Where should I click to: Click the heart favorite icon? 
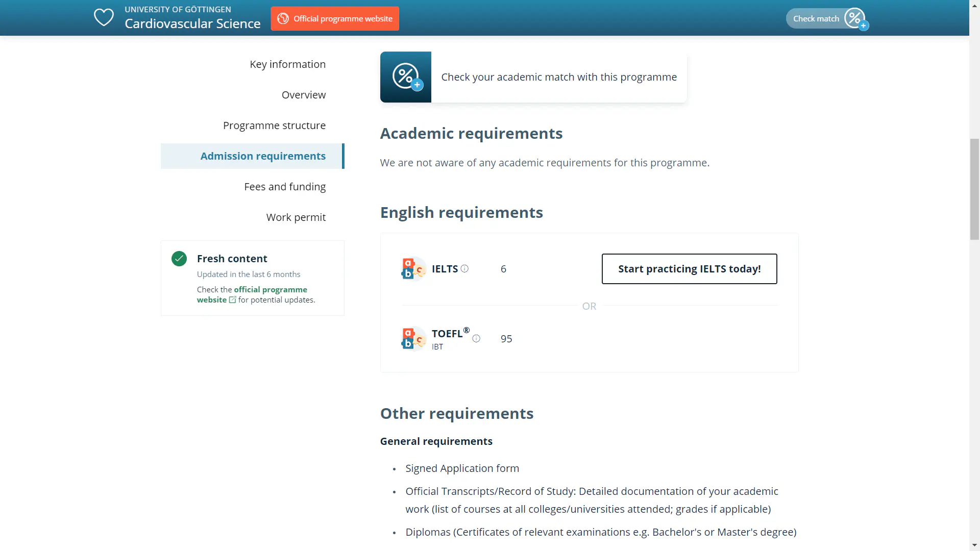pyautogui.click(x=104, y=17)
